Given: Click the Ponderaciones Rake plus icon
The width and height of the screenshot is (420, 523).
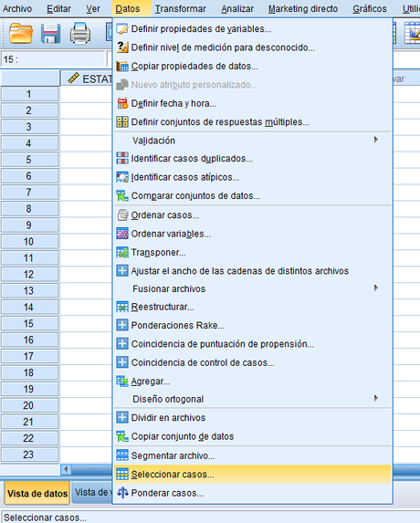Looking at the screenshot, I should (x=122, y=325).
